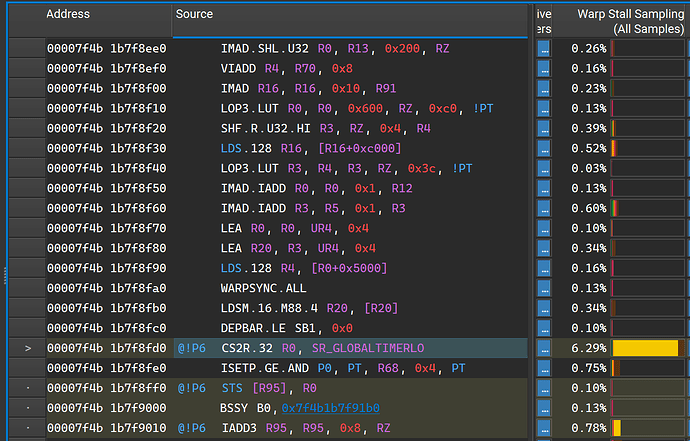This screenshot has width=690, height=441.
Task: Click the blue icon in the BSSY row
Action: [x=544, y=408]
